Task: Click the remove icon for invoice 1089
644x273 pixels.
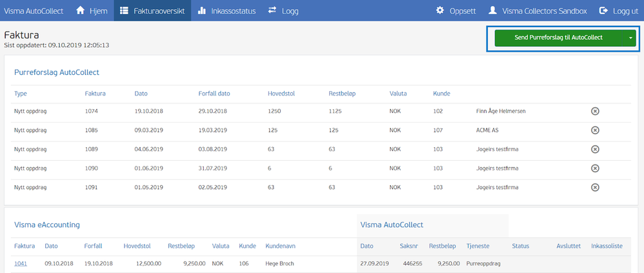Action: [x=595, y=150]
